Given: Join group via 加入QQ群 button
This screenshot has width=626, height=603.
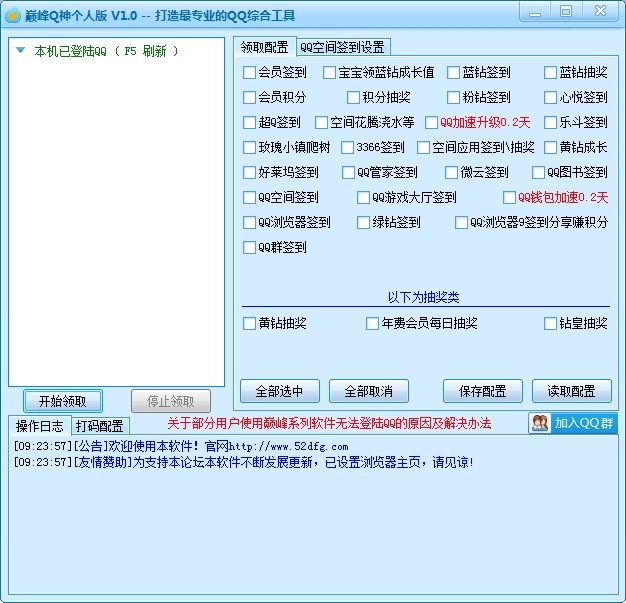Looking at the screenshot, I should coord(573,423).
